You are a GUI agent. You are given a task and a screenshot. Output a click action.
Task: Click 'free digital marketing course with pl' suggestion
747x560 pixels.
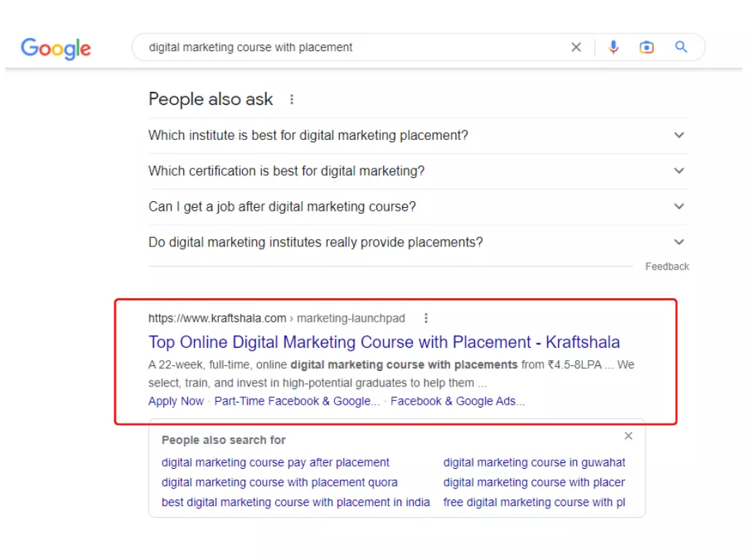point(534,502)
